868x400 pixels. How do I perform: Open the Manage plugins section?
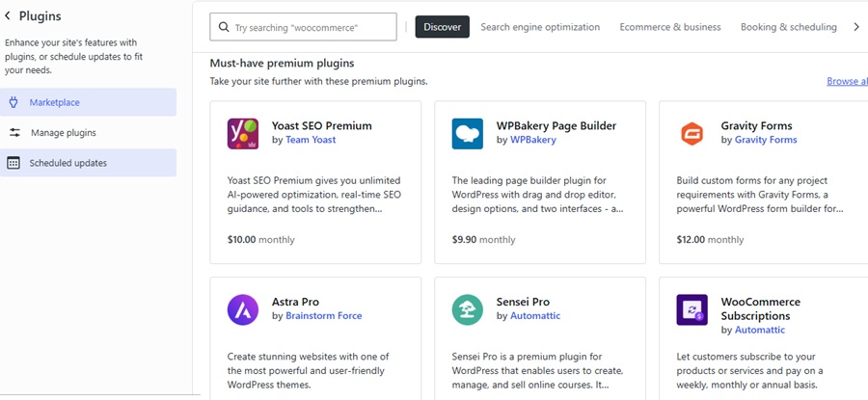(x=88, y=133)
